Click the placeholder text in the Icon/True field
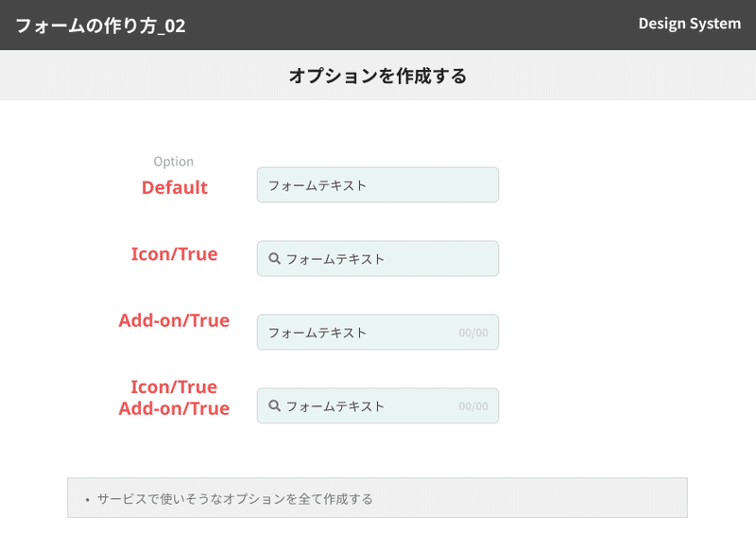 pos(335,259)
